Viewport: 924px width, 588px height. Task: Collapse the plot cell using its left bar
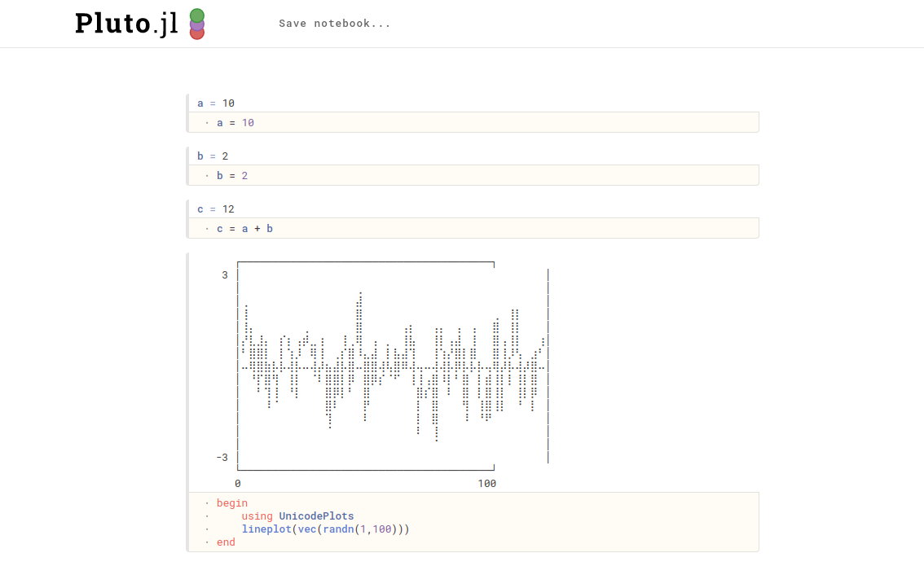187,402
